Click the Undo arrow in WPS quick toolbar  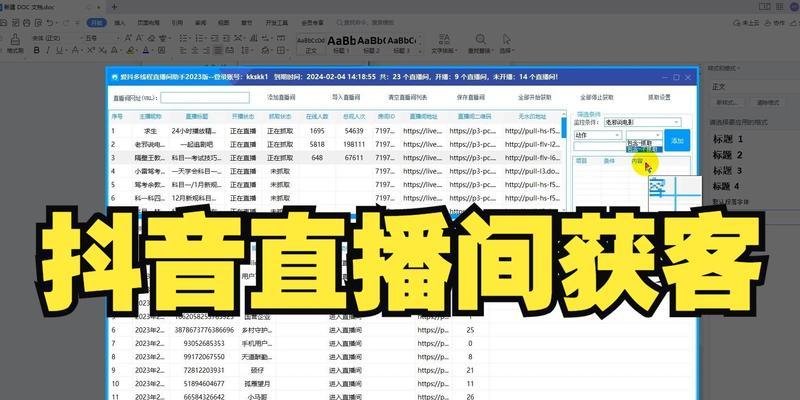(49, 23)
